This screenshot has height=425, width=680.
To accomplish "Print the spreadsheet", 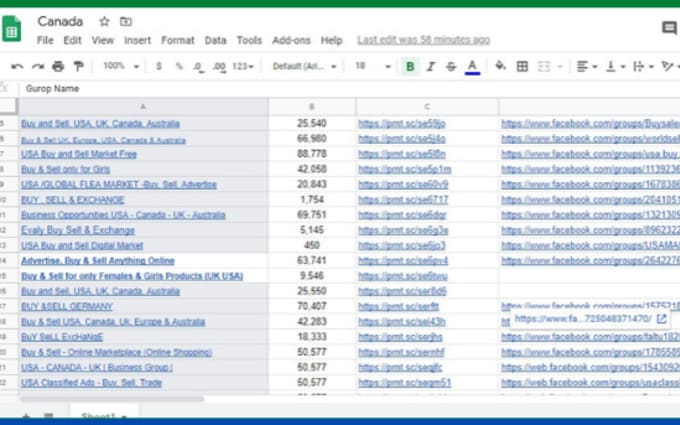I will (x=58, y=66).
